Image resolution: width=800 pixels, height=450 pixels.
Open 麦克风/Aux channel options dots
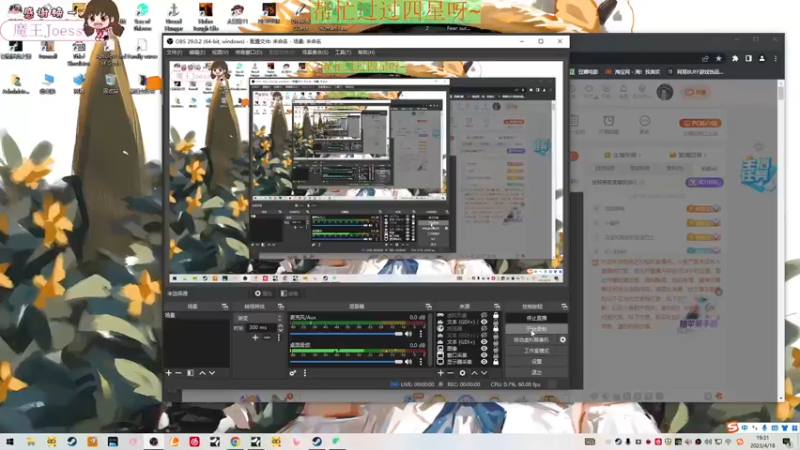[x=421, y=334]
